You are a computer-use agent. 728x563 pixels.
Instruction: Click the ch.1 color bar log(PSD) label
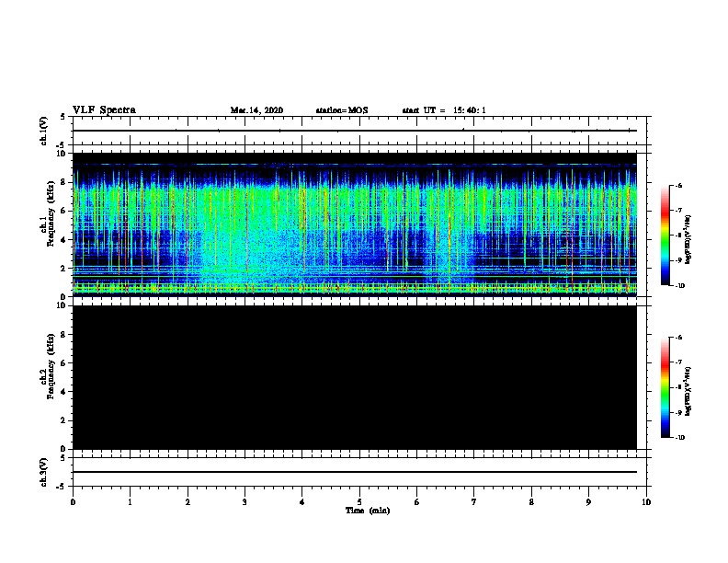(688, 239)
